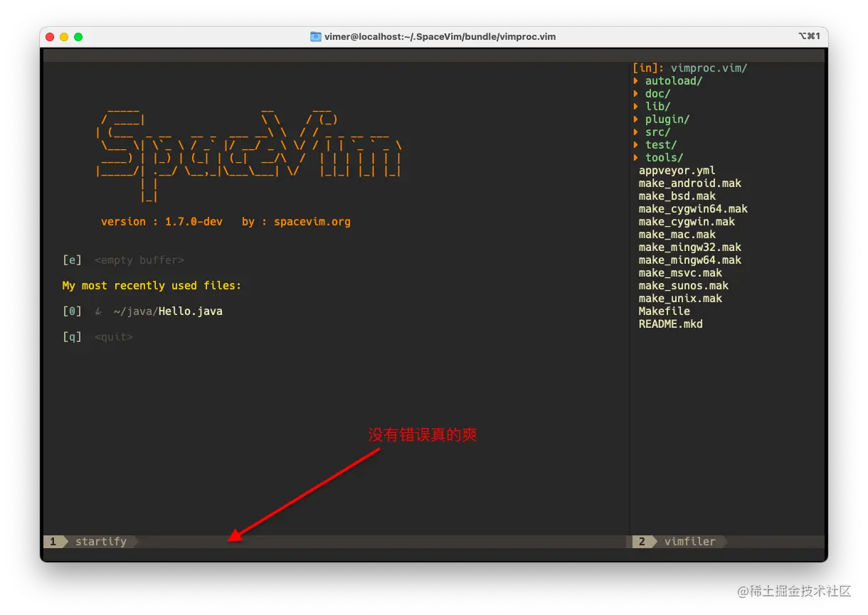Select the autoload/ directory name
The image size is (868, 615).
[x=674, y=81]
